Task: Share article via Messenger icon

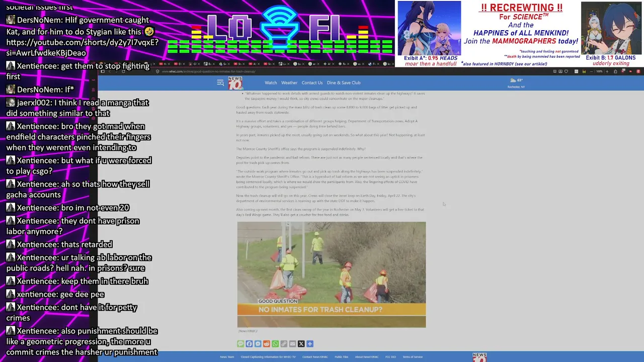Action: (x=258, y=344)
